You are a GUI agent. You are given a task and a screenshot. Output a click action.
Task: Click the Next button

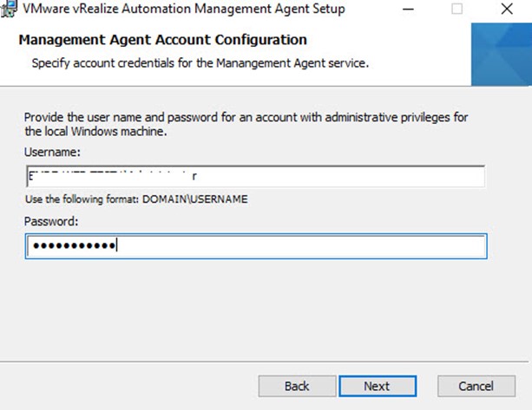point(378,386)
